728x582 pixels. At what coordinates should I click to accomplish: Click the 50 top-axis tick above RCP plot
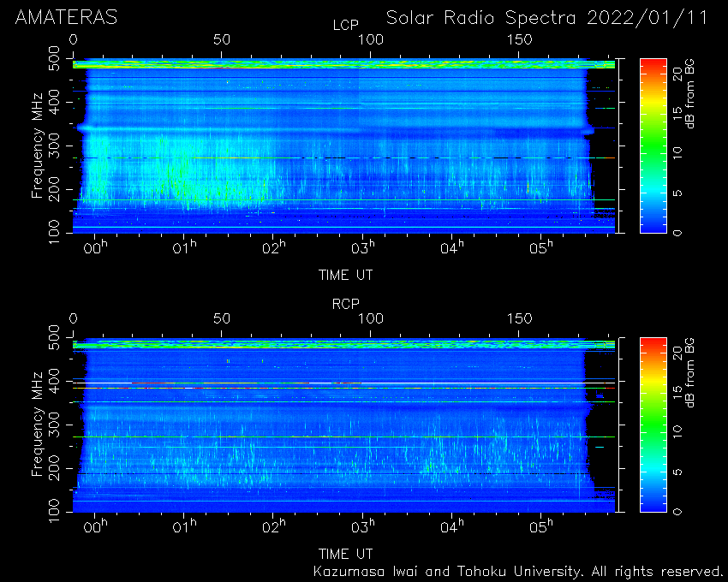point(222,319)
